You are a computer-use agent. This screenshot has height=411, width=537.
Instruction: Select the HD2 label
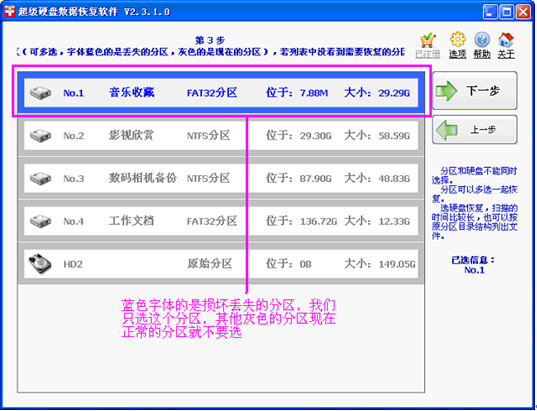[73, 264]
